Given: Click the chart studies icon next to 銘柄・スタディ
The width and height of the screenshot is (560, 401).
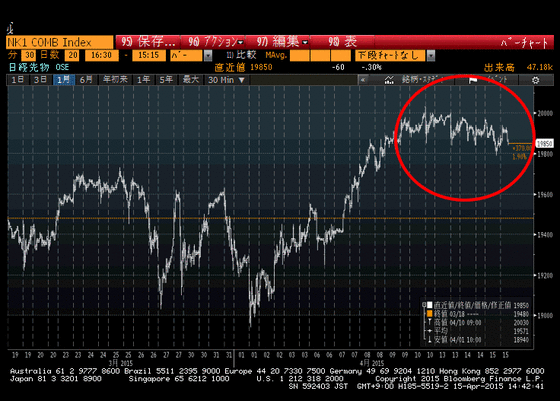Looking at the screenshot, I should tap(389, 80).
